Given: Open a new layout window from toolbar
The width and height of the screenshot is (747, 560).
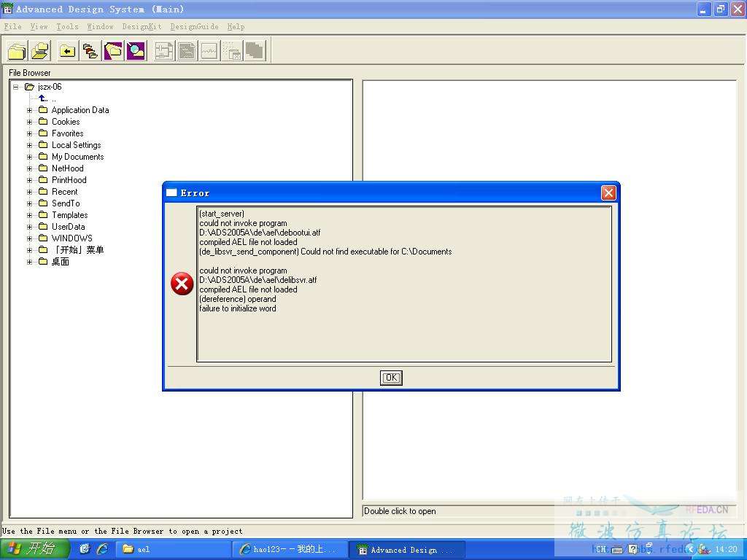Looking at the screenshot, I should 187,50.
